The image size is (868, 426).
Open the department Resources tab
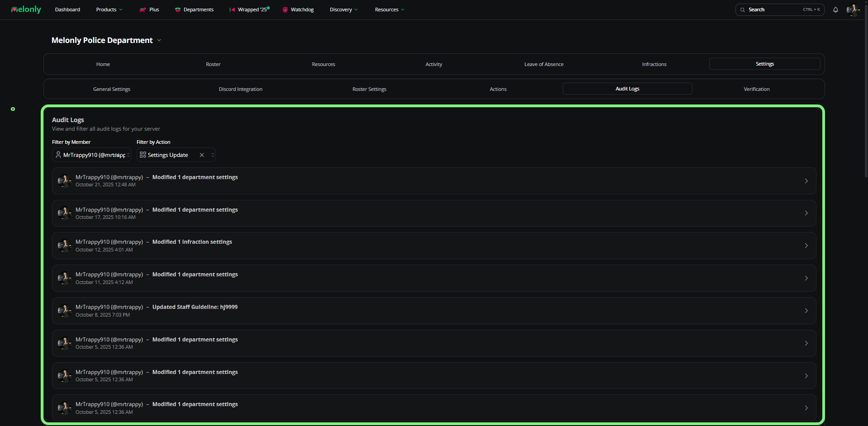(x=323, y=64)
